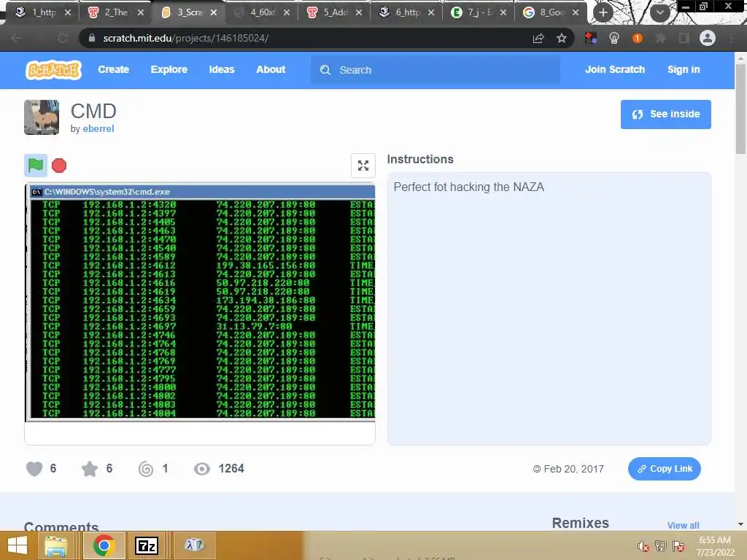747x560 pixels.
Task: Click the site lock icon
Action: pos(91,38)
